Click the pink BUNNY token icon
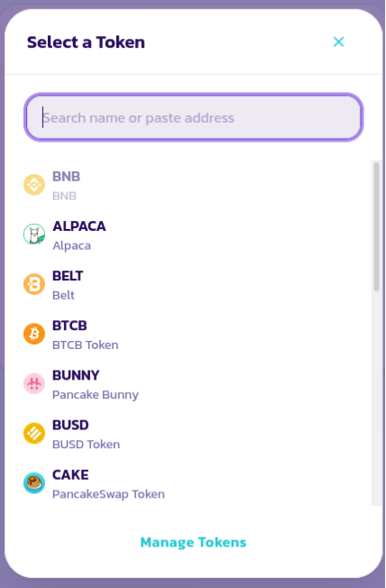The width and height of the screenshot is (386, 588). pyautogui.click(x=34, y=383)
